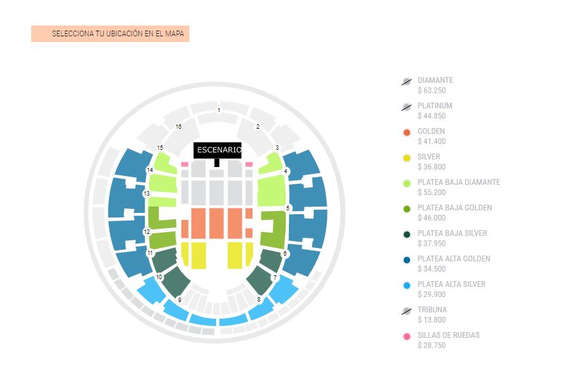Click the SILLAS DE RUEDAS legend label
Image resolution: width=588 pixels, height=371 pixels.
[448, 335]
